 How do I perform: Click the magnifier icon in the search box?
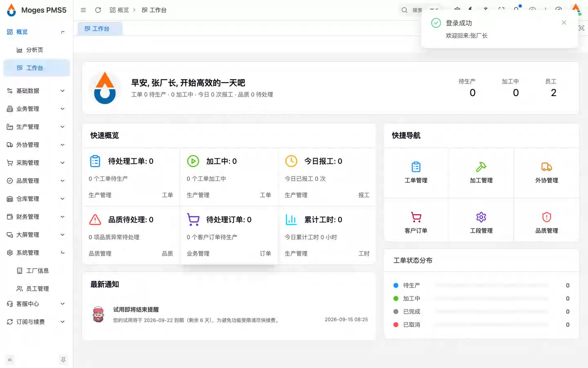coord(404,10)
